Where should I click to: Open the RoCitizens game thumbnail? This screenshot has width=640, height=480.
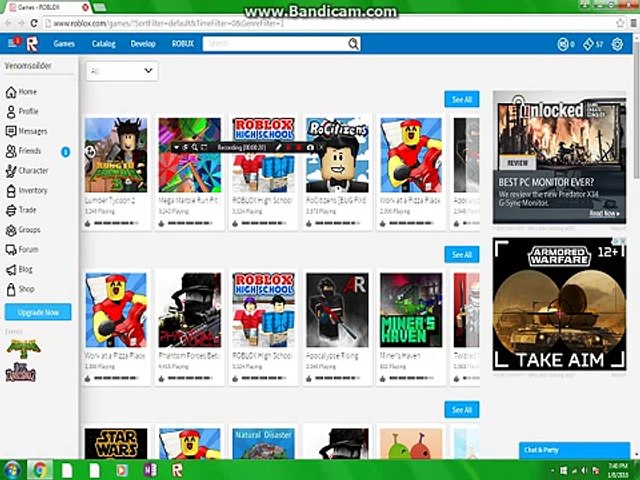coord(337,155)
